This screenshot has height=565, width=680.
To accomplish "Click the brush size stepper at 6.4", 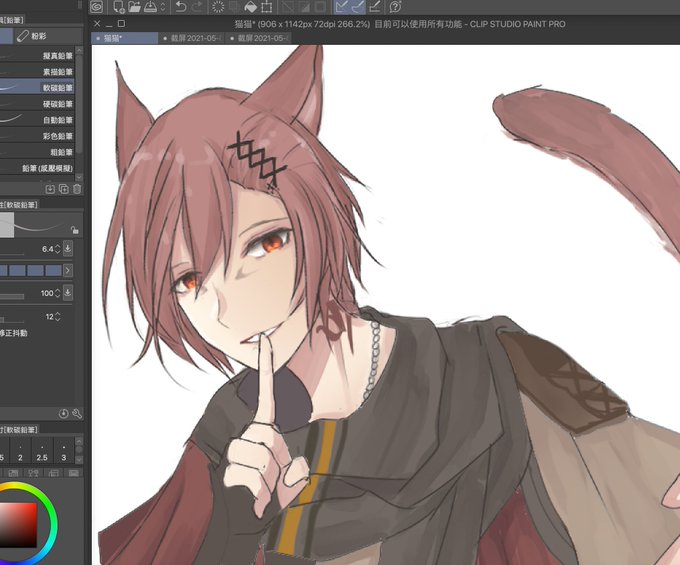I will click(x=57, y=249).
